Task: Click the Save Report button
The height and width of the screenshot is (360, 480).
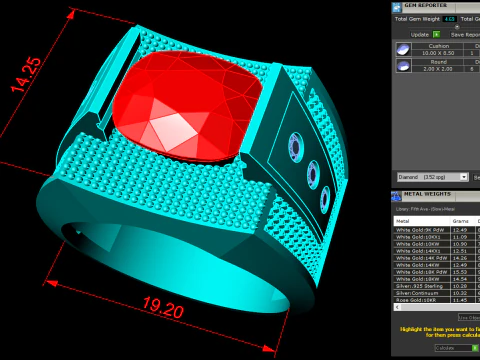Action: coord(465,35)
